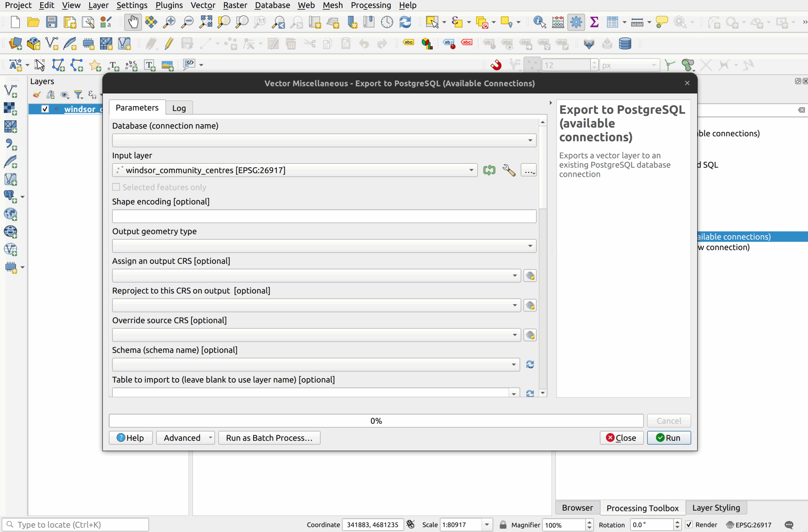The height and width of the screenshot is (532, 808).
Task: Click the Statistical Summary sigma icon
Action: pos(594,22)
